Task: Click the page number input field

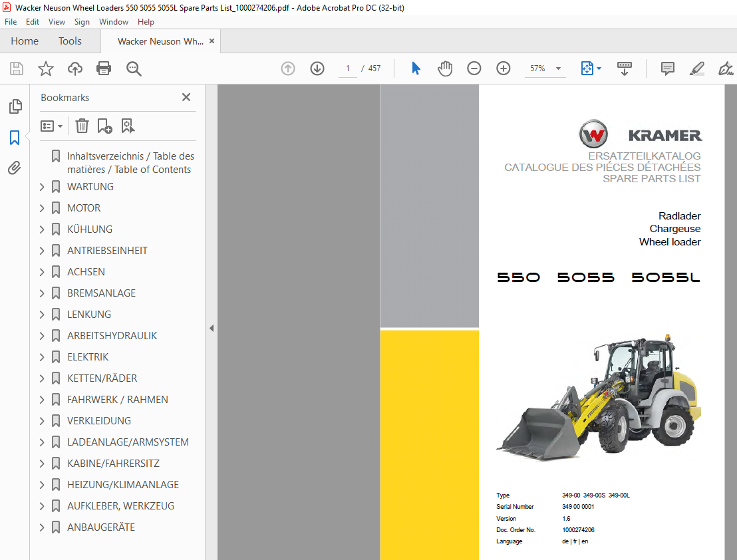Action: tap(348, 69)
